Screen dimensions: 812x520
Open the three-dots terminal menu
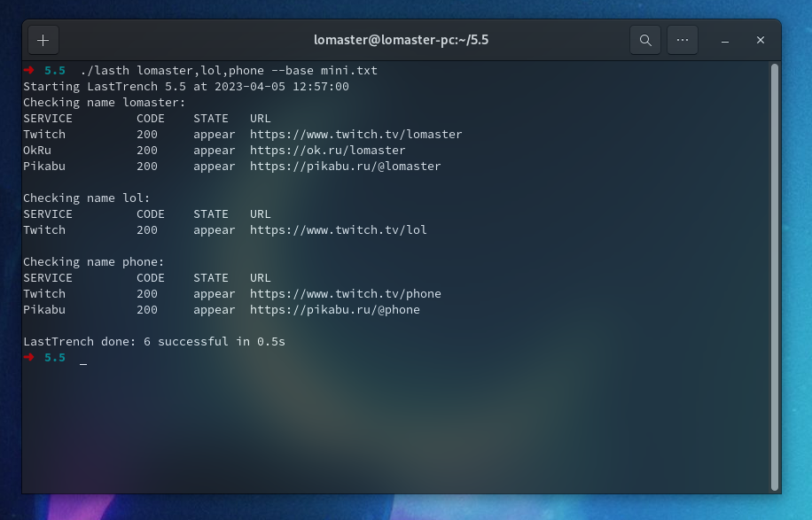[x=683, y=40]
